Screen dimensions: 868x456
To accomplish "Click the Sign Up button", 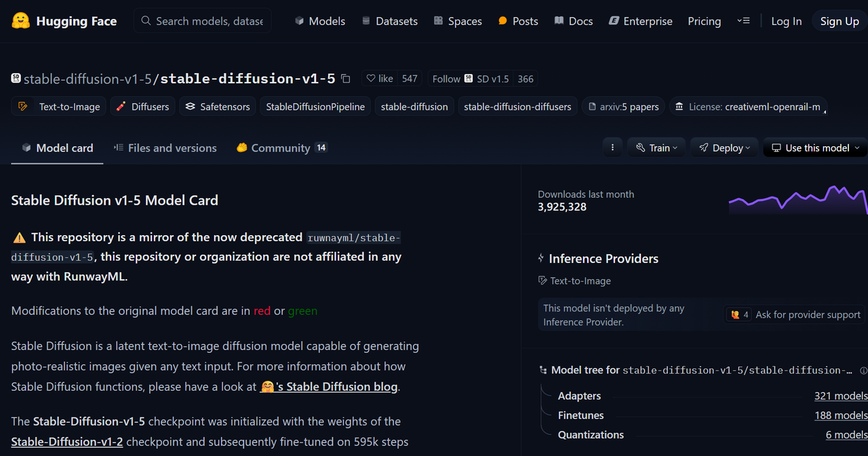I will pos(840,21).
